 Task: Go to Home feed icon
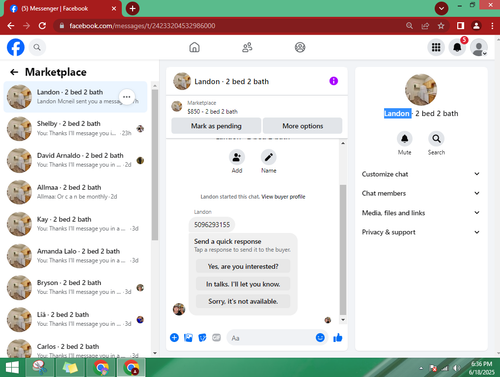point(194,47)
